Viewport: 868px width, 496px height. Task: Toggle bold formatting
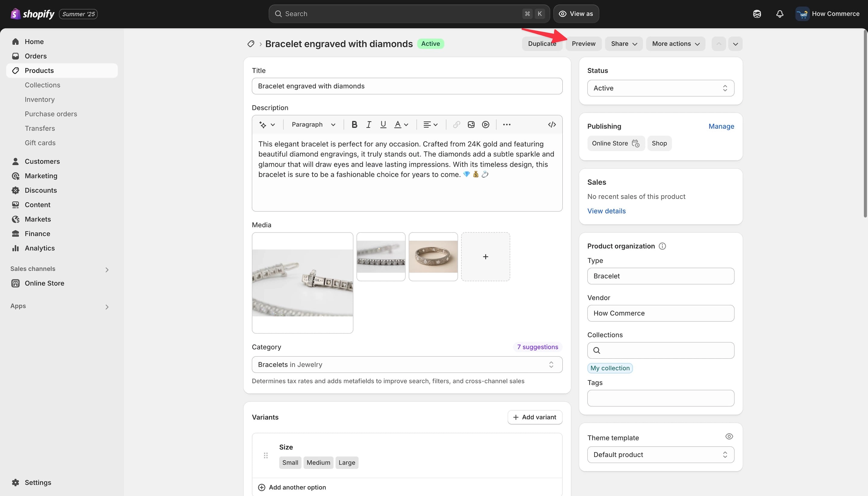354,125
